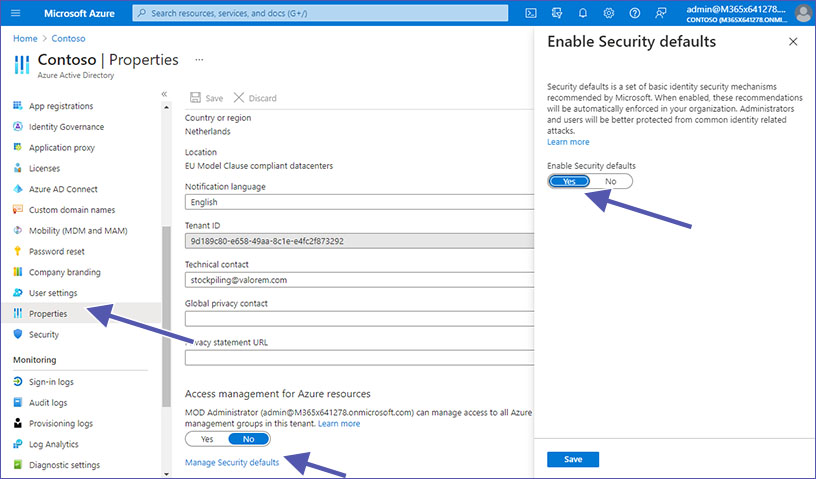Click the Custom domain names icon
Screen dimensions: 816x479
pyautogui.click(x=18, y=210)
